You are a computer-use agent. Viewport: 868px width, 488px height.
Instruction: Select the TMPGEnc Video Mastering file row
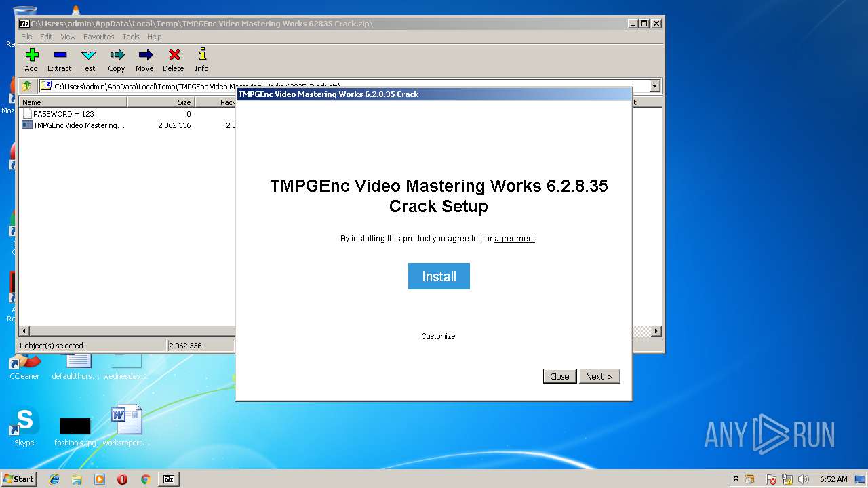[73, 125]
